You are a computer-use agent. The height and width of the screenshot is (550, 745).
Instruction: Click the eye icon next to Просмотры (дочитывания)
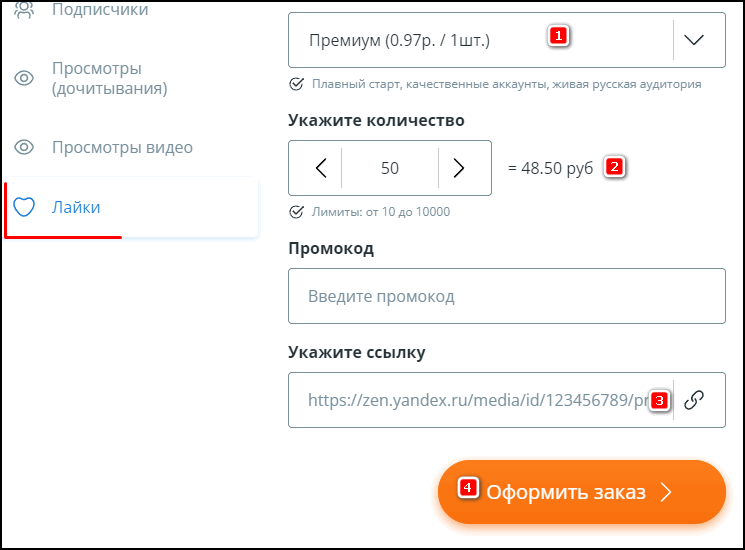[x=25, y=78]
